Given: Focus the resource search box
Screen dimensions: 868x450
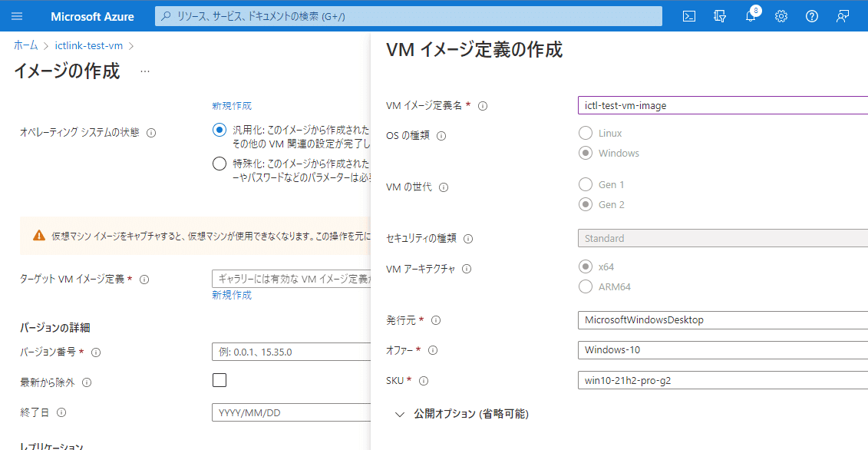Looking at the screenshot, I should pos(408,16).
